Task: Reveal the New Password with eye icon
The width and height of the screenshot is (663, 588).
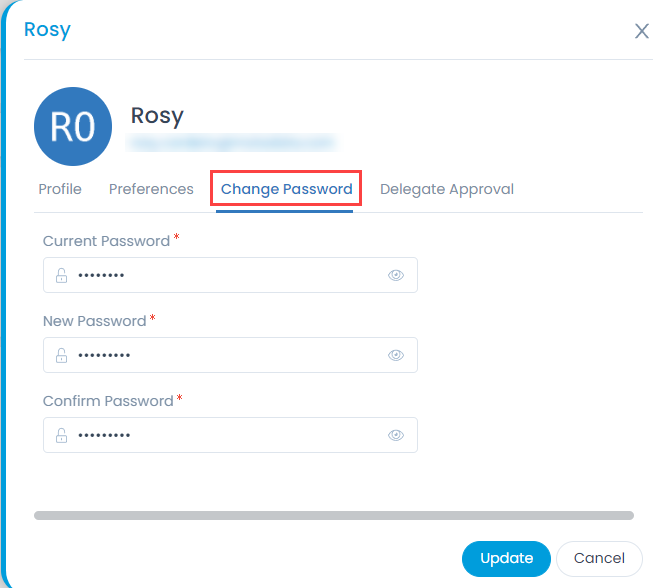Action: click(396, 355)
